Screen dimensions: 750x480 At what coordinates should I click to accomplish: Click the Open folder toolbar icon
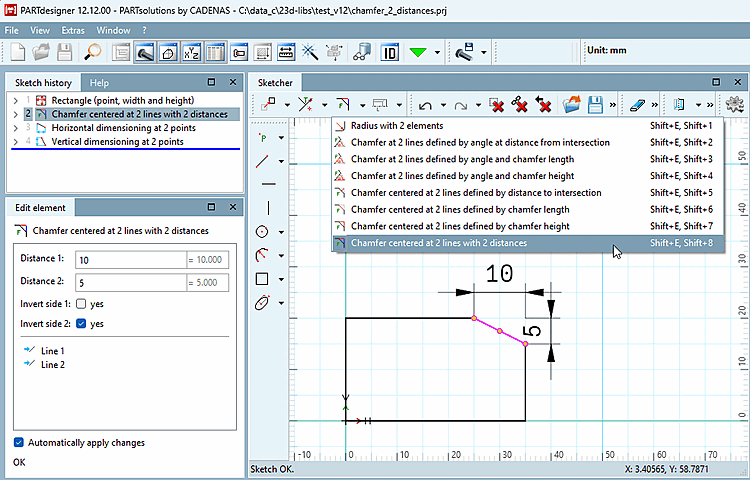41,52
